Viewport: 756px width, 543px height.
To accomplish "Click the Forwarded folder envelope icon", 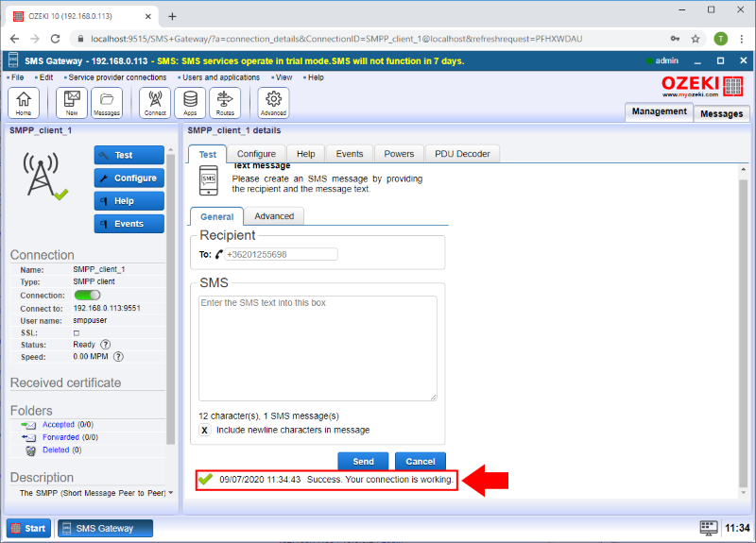I will (x=28, y=437).
